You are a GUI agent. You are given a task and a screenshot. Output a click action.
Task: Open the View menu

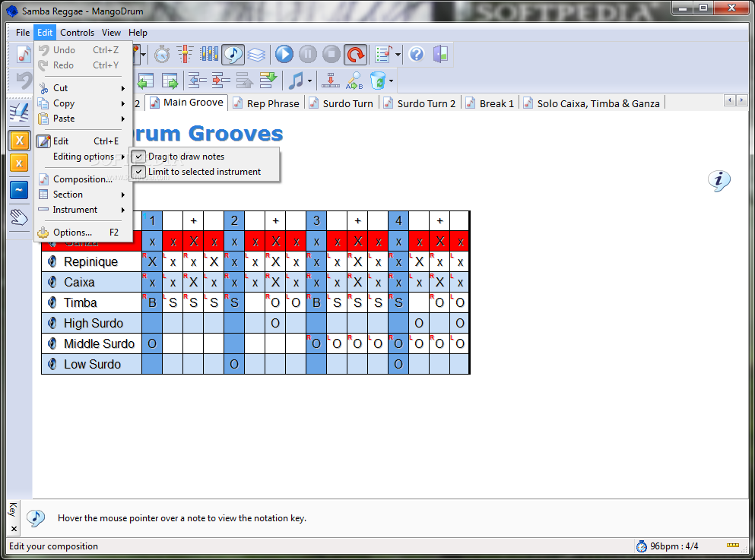[x=111, y=33]
